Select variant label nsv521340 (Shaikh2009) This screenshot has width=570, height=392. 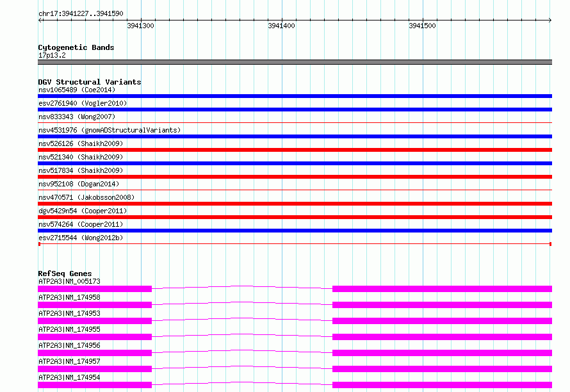click(81, 157)
